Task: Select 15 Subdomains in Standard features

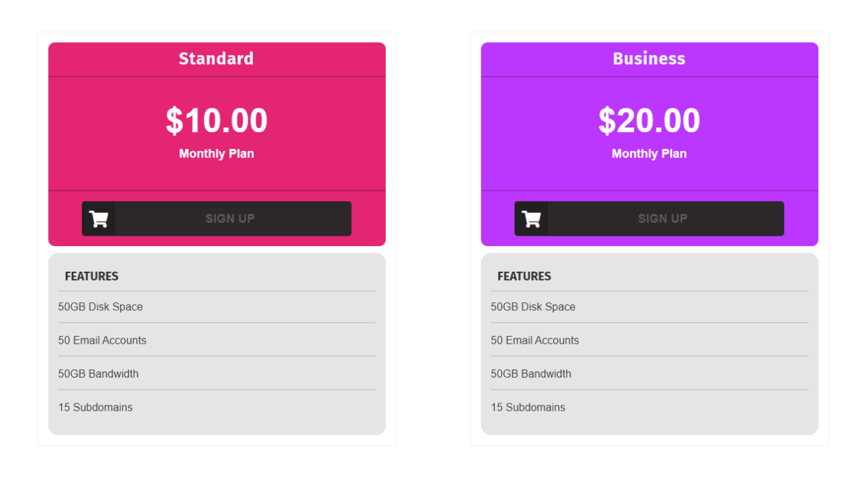Action: (96, 407)
